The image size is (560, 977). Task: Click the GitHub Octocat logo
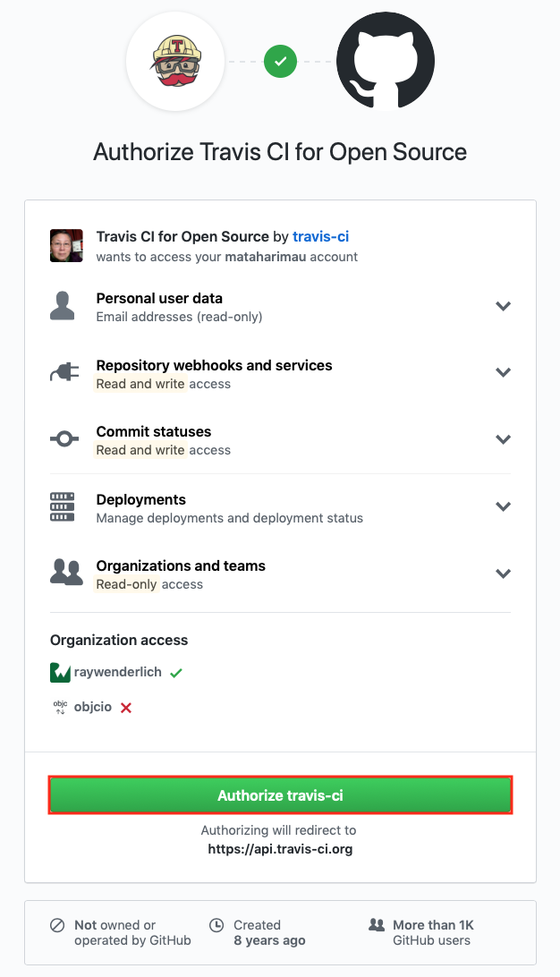(386, 62)
